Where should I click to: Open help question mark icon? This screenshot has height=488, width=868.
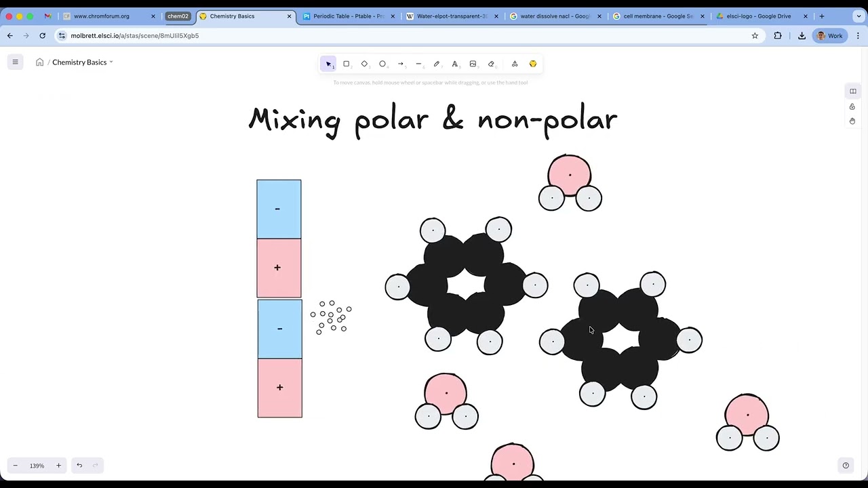tap(846, 466)
